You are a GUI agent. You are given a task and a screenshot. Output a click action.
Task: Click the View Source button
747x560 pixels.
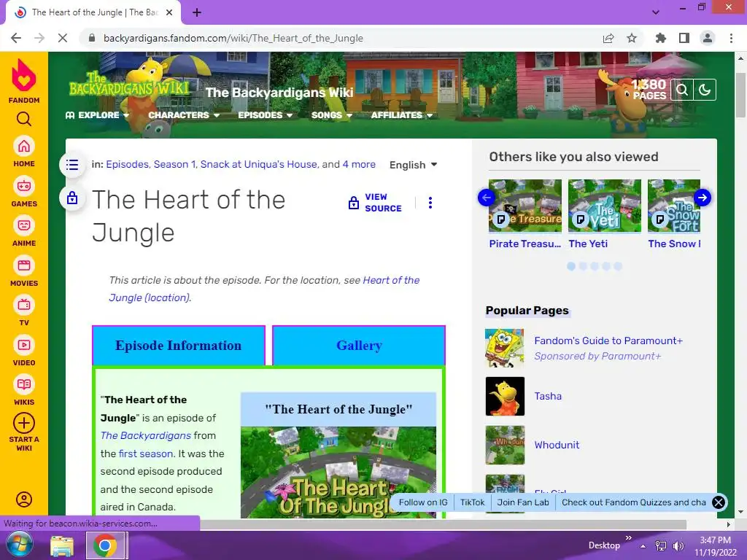(375, 203)
